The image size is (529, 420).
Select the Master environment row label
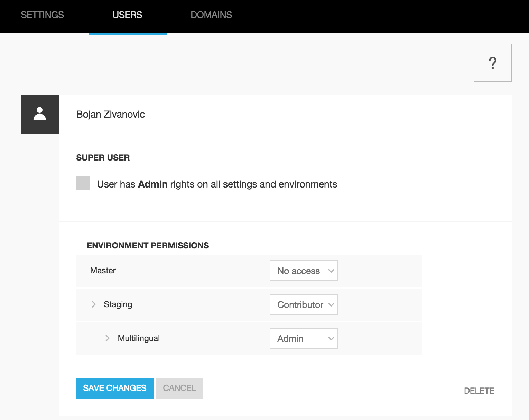[103, 271]
